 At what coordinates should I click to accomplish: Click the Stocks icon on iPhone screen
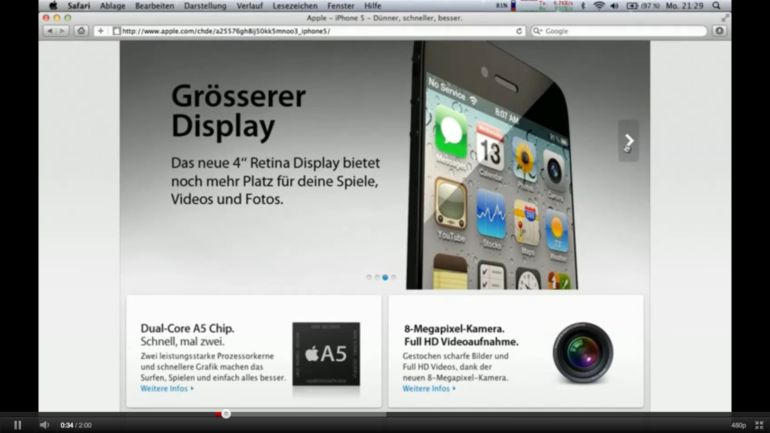click(491, 216)
